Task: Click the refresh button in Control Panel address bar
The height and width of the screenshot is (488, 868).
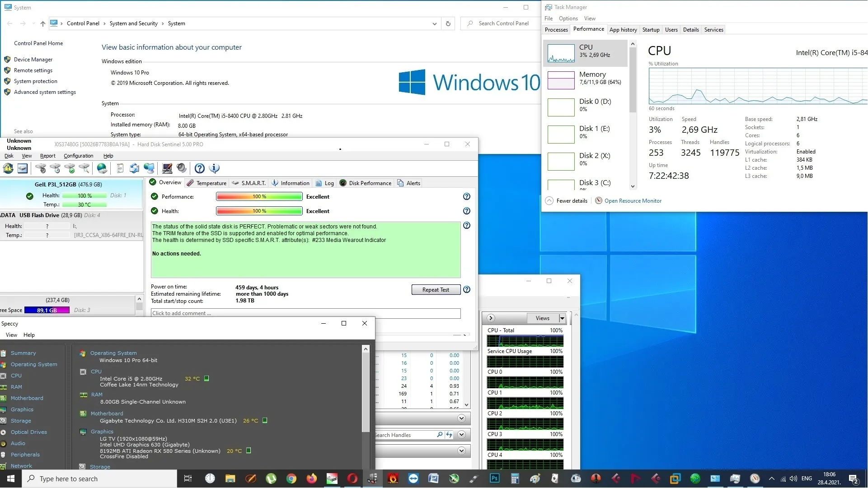Action: click(448, 23)
